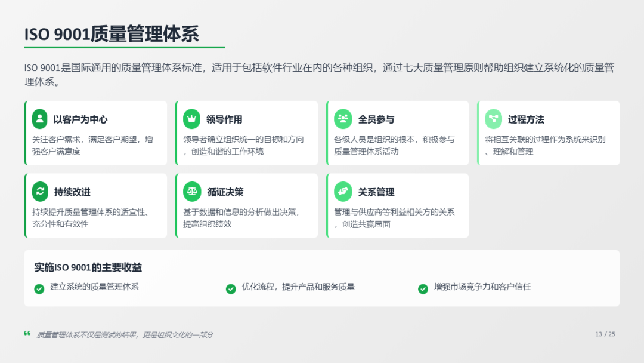
Task: Click the crown icon for 领导作用
Action: [192, 119]
